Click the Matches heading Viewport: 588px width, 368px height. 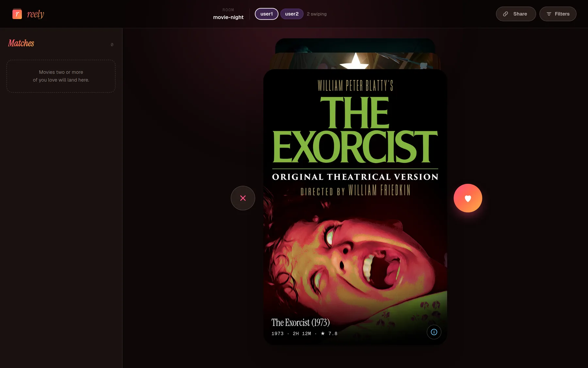tap(21, 43)
